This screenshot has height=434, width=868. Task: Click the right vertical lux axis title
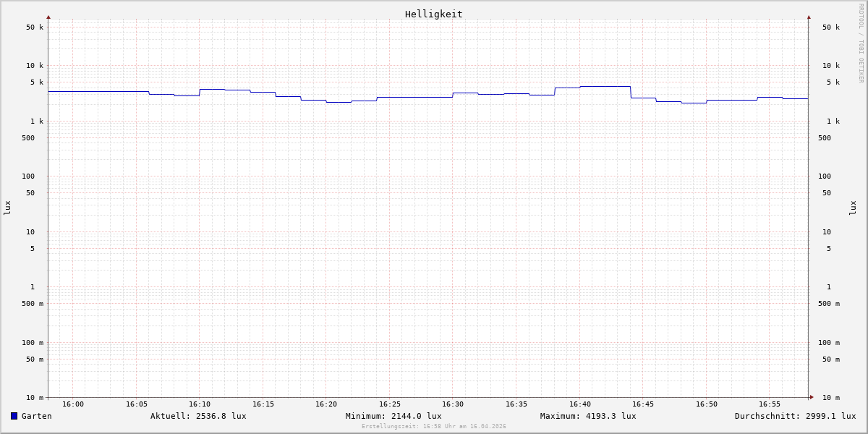(x=853, y=208)
